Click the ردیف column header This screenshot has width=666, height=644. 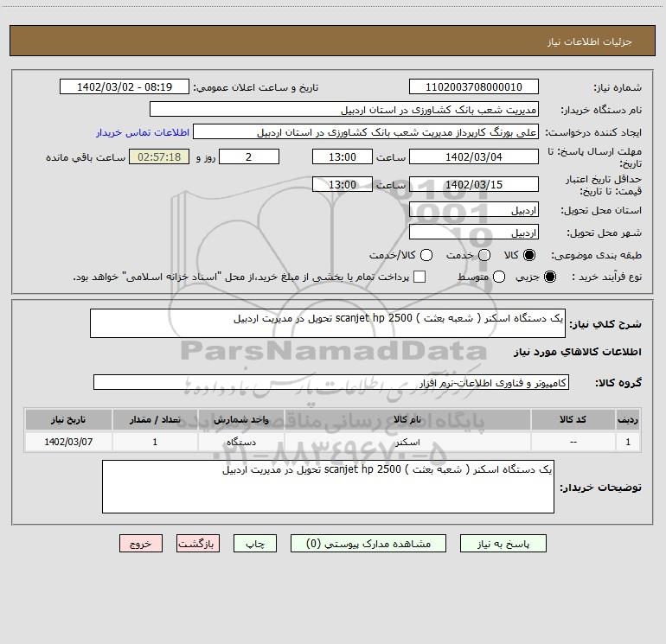click(628, 419)
